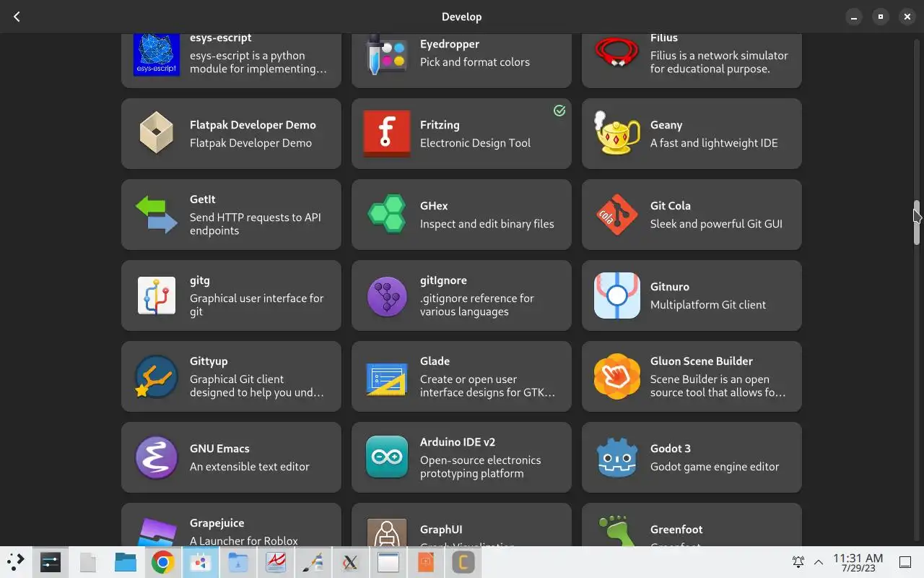Click the Gitnuro client icon
924x578 pixels.
[x=616, y=296]
